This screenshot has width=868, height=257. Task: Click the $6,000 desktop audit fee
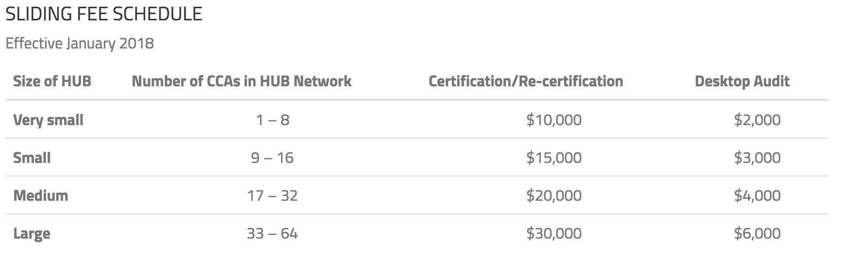click(x=757, y=234)
